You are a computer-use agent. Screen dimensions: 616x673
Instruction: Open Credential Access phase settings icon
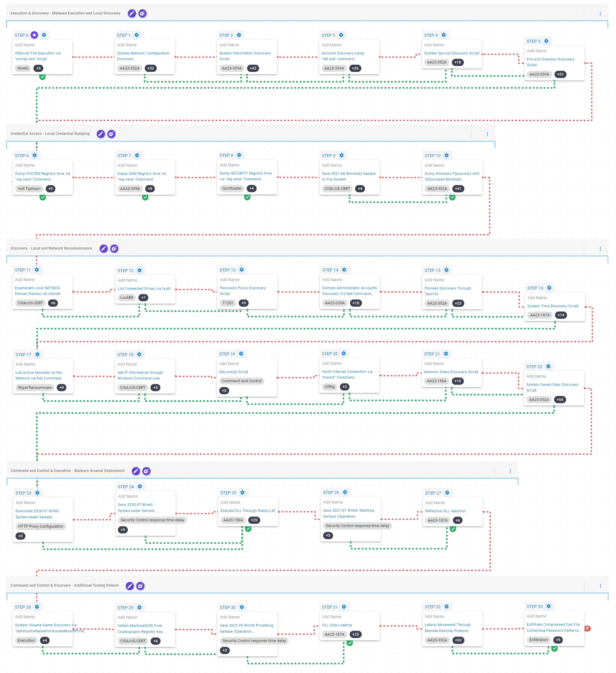(x=111, y=134)
